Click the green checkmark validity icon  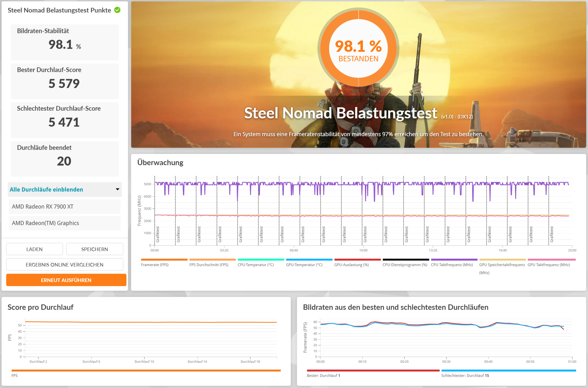click(x=117, y=10)
